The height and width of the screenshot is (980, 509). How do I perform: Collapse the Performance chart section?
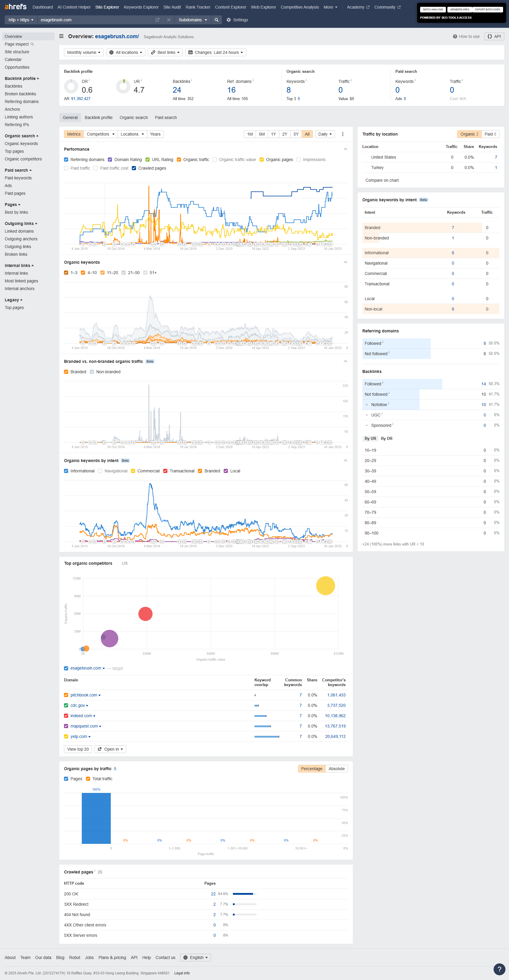[x=345, y=149]
